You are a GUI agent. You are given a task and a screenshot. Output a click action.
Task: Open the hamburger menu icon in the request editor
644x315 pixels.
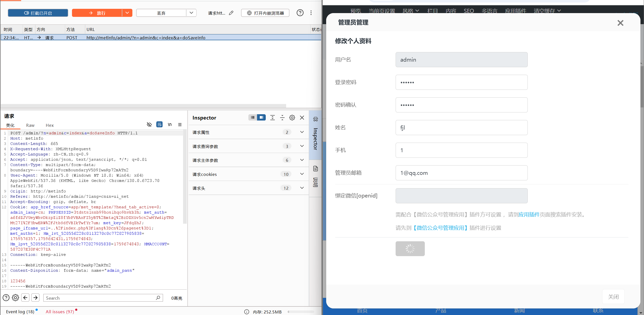click(x=180, y=124)
